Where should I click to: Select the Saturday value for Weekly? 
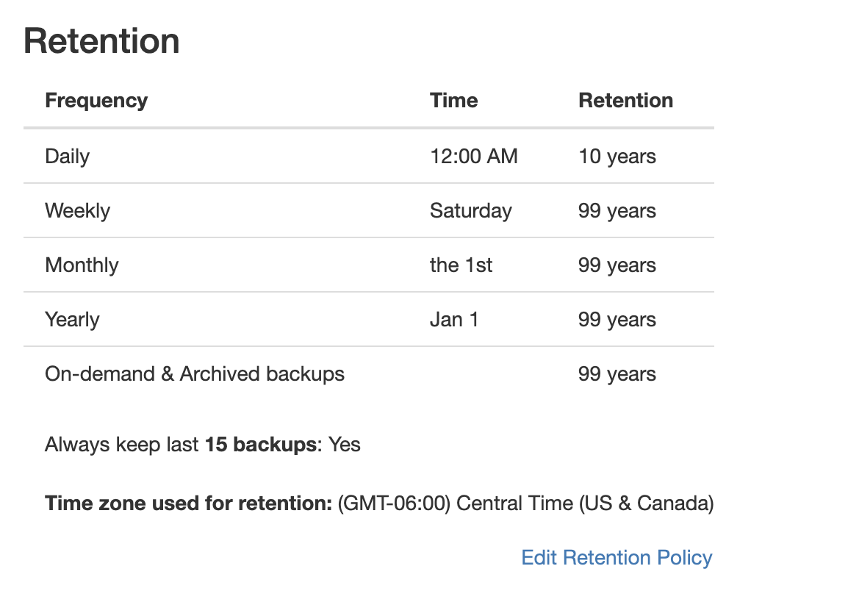pos(471,210)
